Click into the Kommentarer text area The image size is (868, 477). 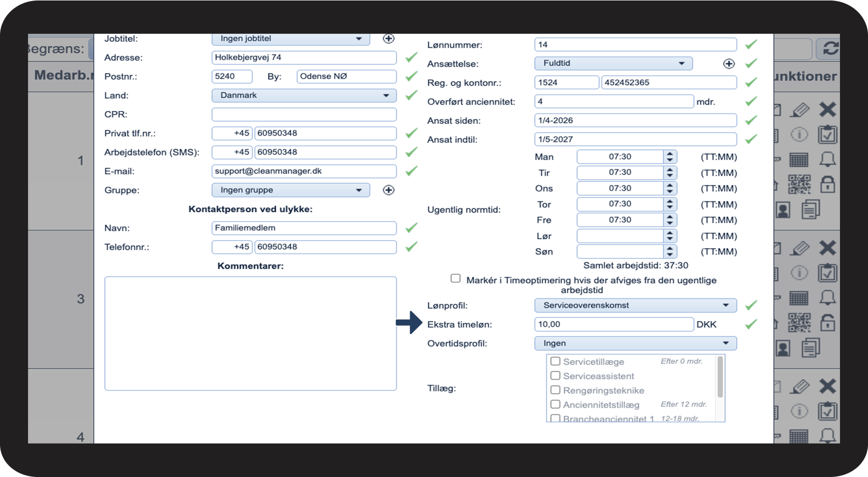251,334
